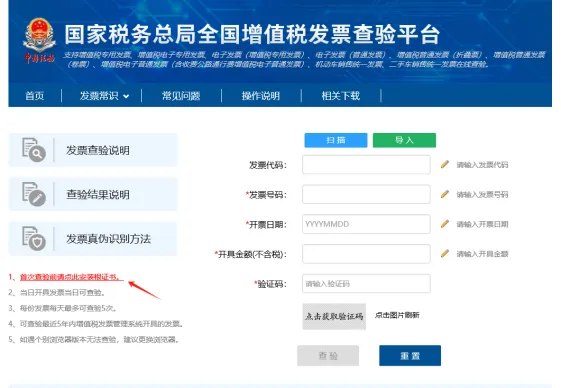561x388 pixels.
Task: Open the 首页 navigation item
Action: coord(35,96)
